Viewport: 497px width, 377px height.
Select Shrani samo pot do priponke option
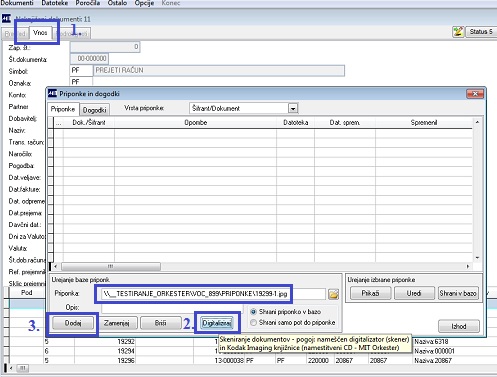253,322
